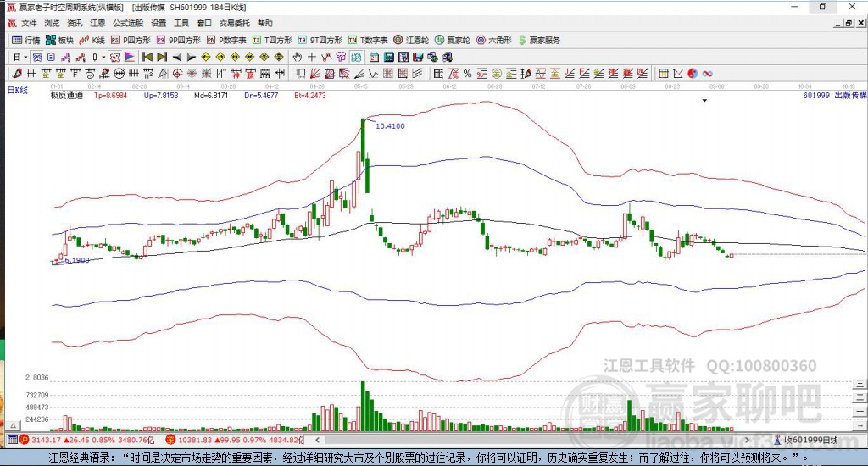This screenshot has width=868, height=466.
Task: Click the red fan lines tool icon
Action: point(314,73)
